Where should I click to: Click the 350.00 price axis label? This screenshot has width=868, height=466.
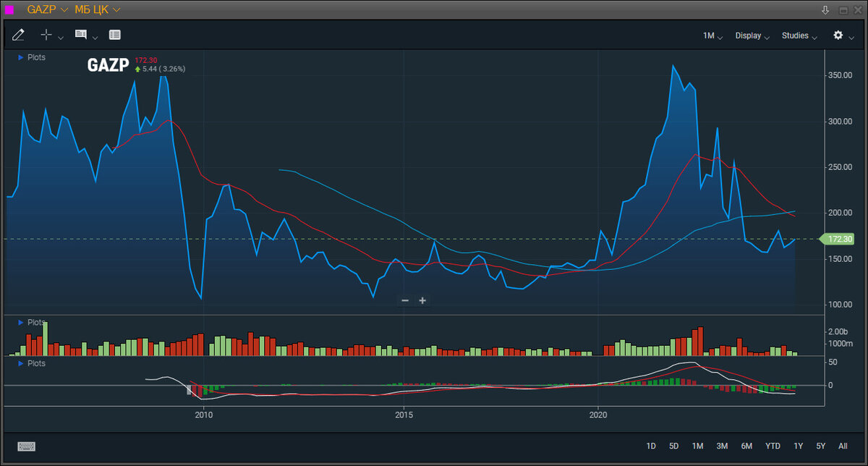click(840, 75)
